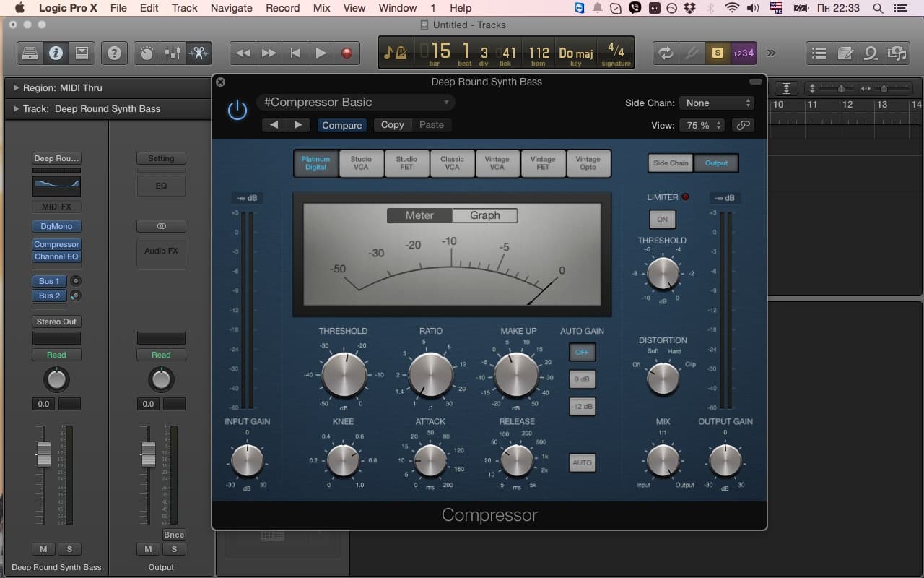Viewport: 924px width, 578px height.
Task: Click the Rewind transport button
Action: pos(243,53)
